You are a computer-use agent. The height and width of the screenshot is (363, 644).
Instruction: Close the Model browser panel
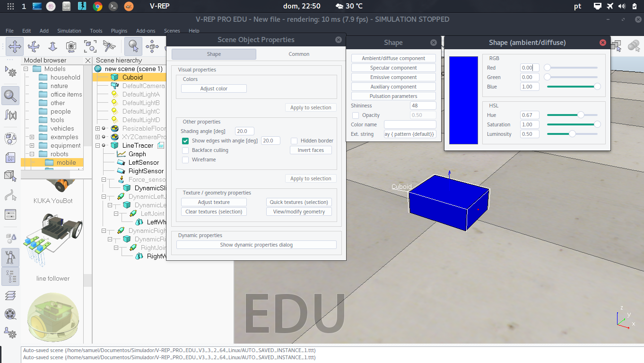click(x=88, y=60)
